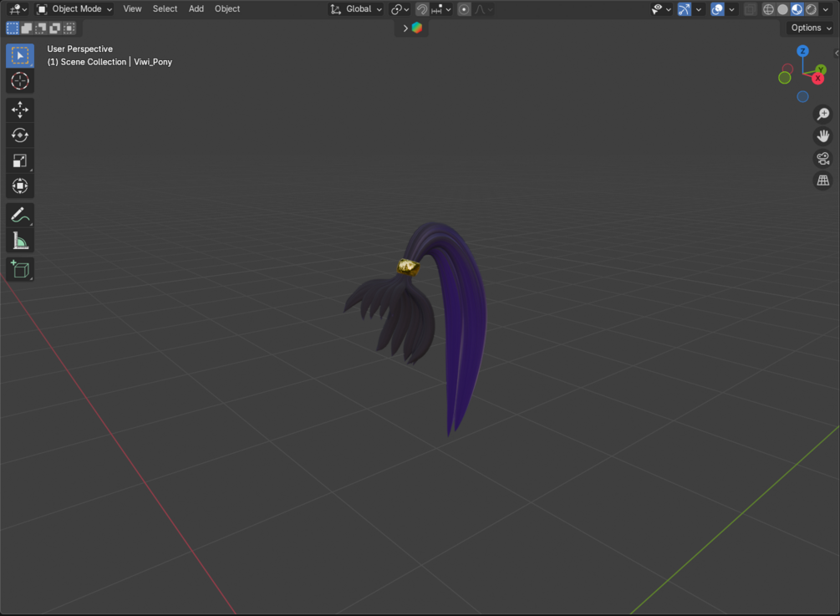Switch to Solid viewport shading

[x=782, y=9]
